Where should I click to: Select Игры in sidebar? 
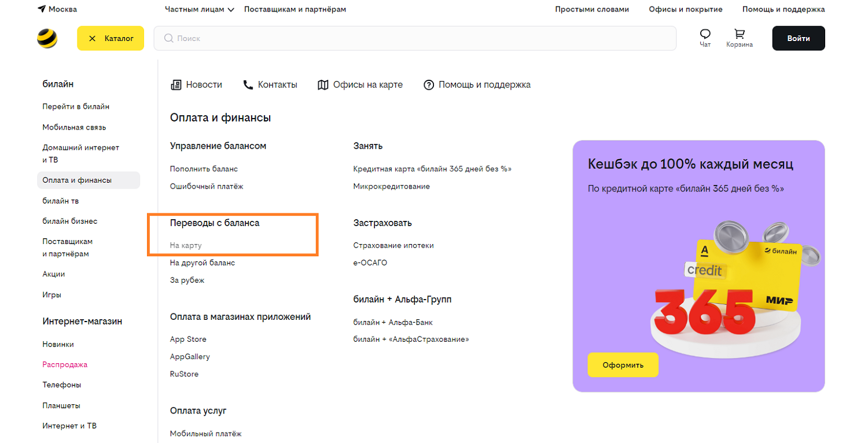52,294
